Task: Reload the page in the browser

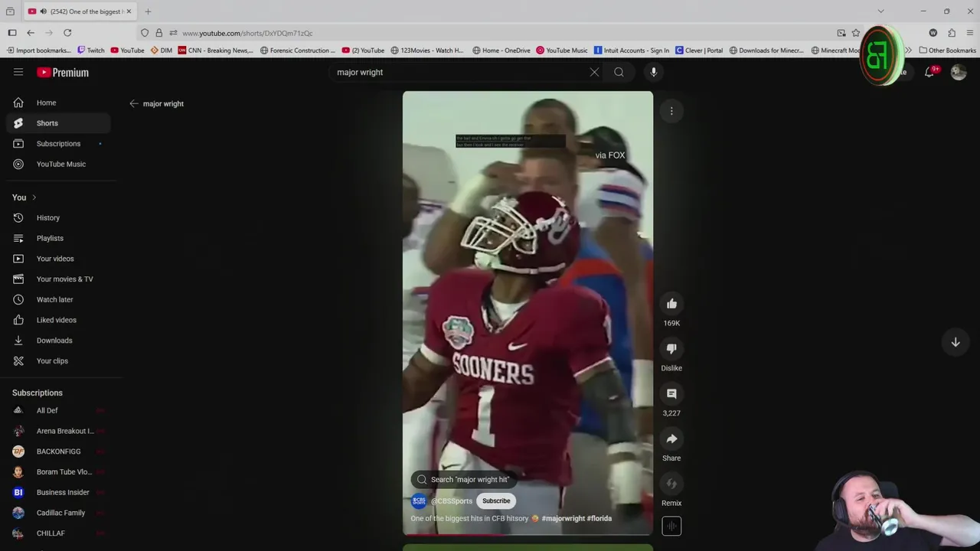Action: pos(67,33)
